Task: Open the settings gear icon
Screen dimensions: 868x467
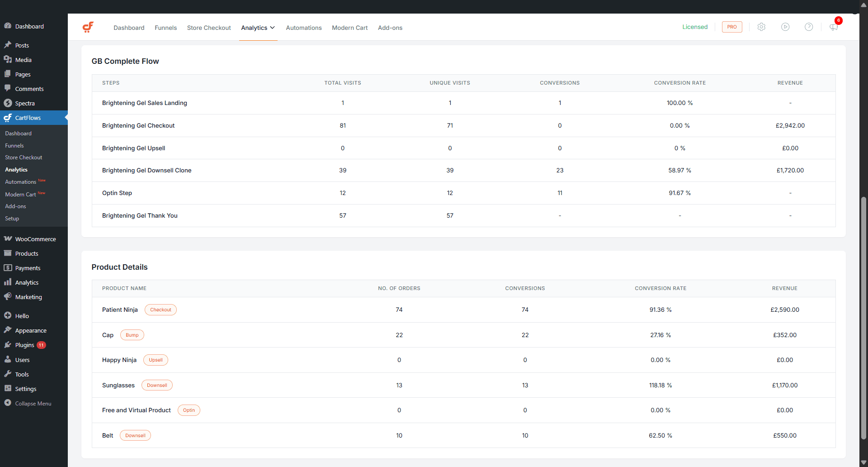Action: pyautogui.click(x=762, y=27)
